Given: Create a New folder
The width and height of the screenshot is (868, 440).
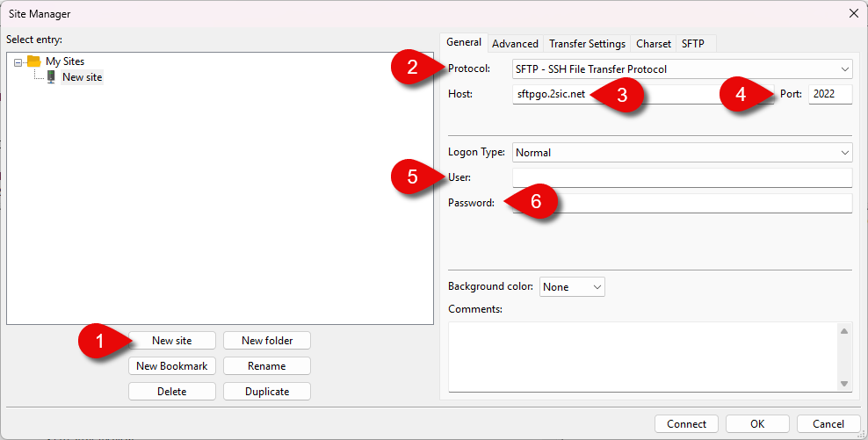Looking at the screenshot, I should click(267, 341).
